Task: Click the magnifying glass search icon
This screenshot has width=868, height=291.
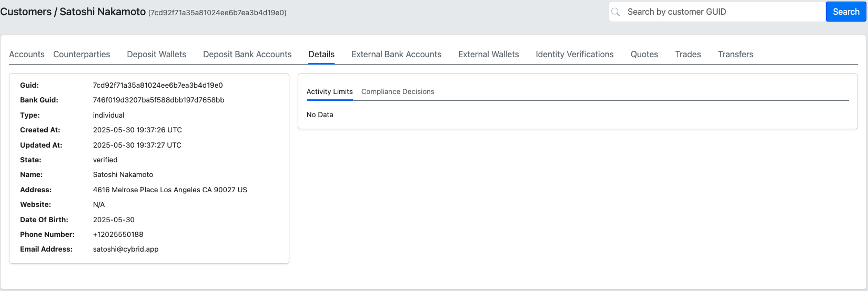Action: coord(615,12)
